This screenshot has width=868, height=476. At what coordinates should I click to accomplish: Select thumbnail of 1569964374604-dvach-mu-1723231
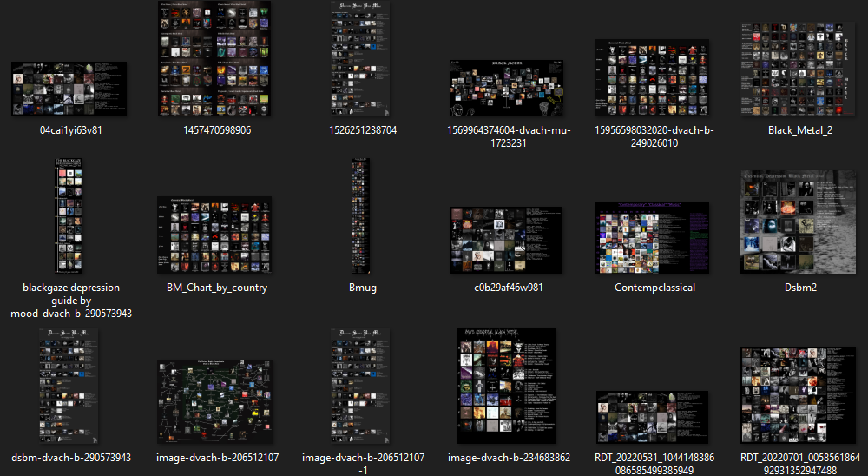(x=507, y=88)
